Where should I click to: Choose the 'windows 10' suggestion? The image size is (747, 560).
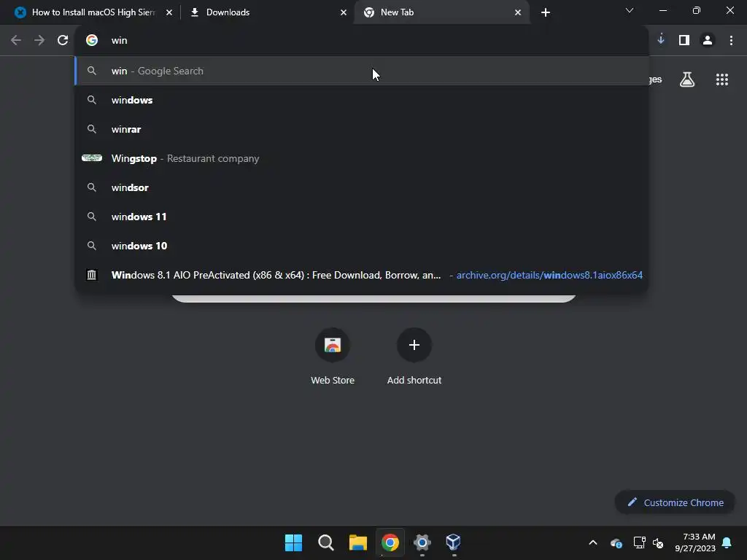[362, 246]
